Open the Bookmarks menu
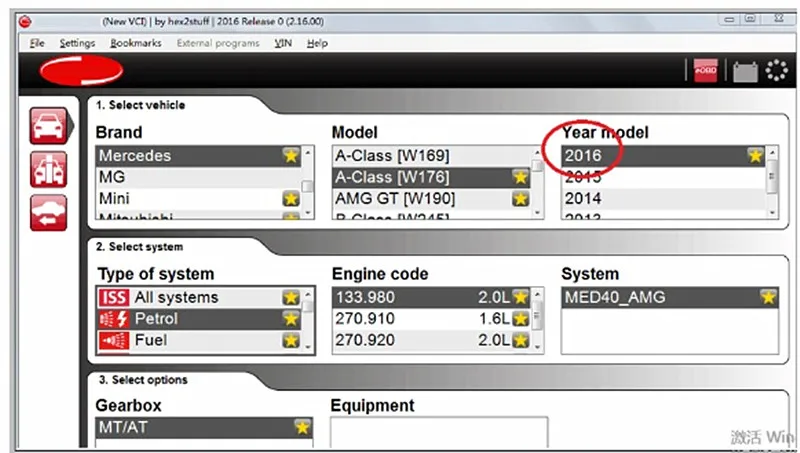Viewport: 800px width, 453px height. 136,43
